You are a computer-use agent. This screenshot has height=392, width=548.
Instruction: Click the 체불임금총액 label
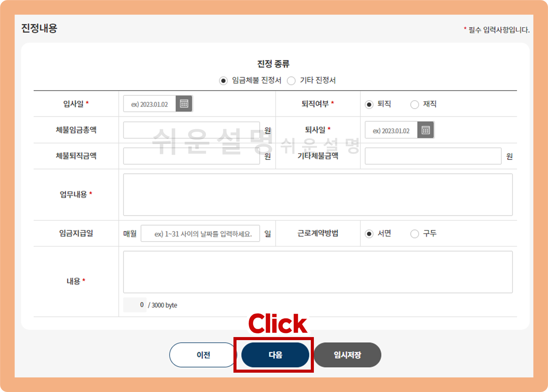(x=76, y=130)
